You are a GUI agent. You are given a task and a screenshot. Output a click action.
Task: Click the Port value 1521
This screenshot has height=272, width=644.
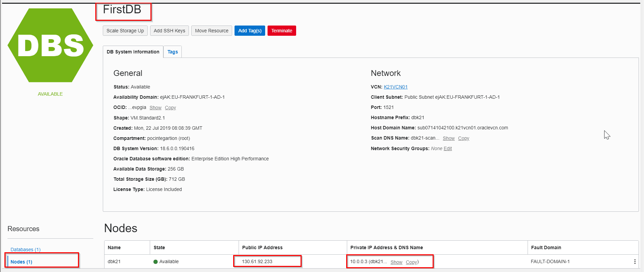coord(388,107)
